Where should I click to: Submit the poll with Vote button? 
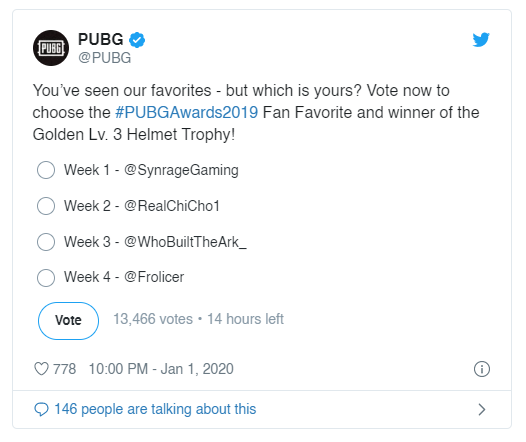tap(68, 321)
